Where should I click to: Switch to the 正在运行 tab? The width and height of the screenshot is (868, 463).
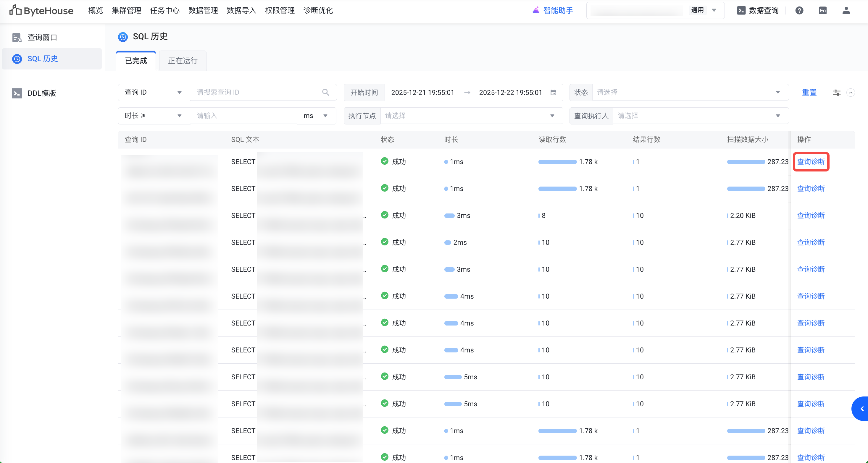pos(183,61)
